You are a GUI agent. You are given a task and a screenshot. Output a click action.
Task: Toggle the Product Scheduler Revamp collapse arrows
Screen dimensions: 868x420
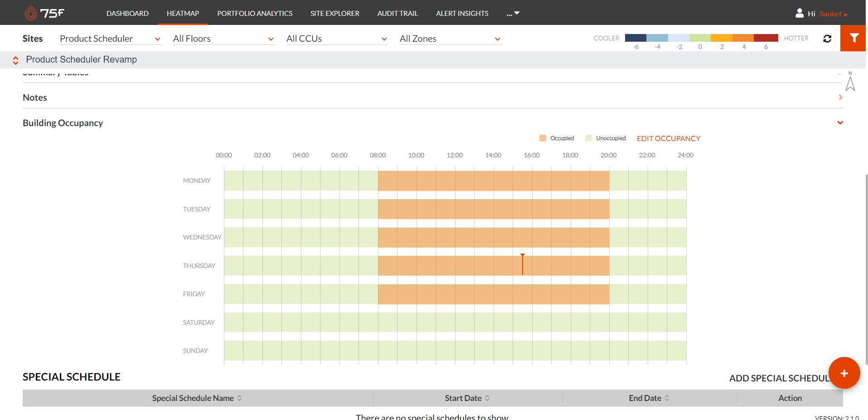[x=15, y=60]
